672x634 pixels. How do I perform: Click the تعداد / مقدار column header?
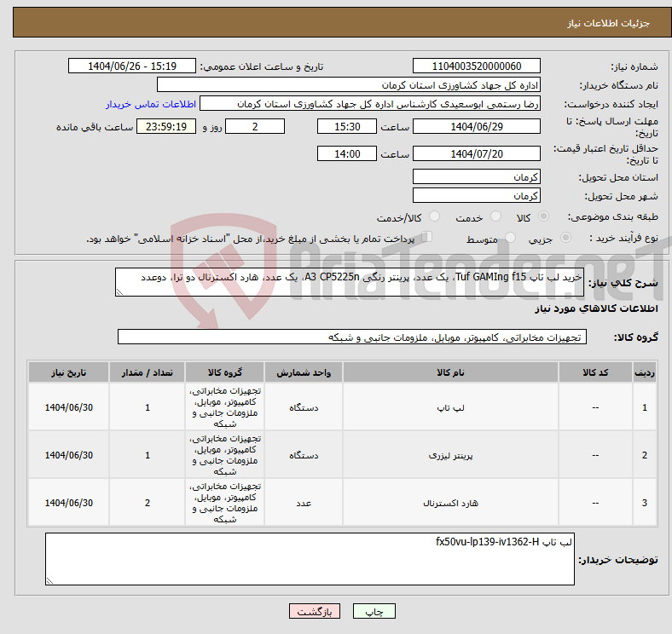147,372
